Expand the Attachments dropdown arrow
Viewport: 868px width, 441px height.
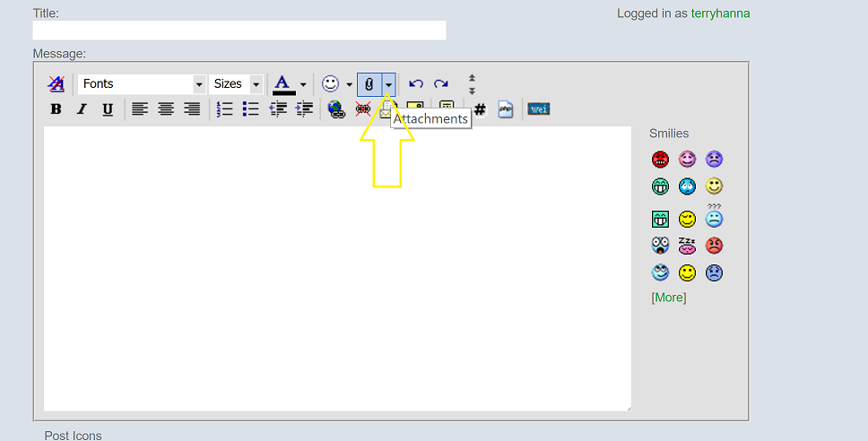tap(388, 83)
